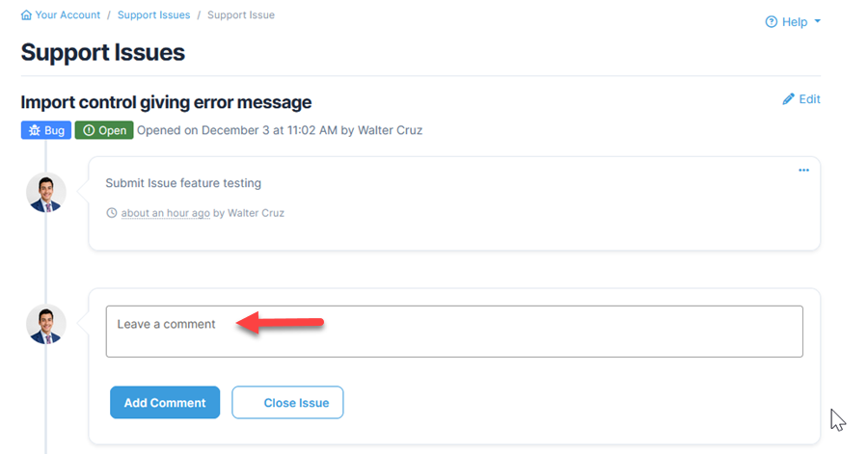
Task: Click the Help question-mark icon
Action: [x=772, y=22]
